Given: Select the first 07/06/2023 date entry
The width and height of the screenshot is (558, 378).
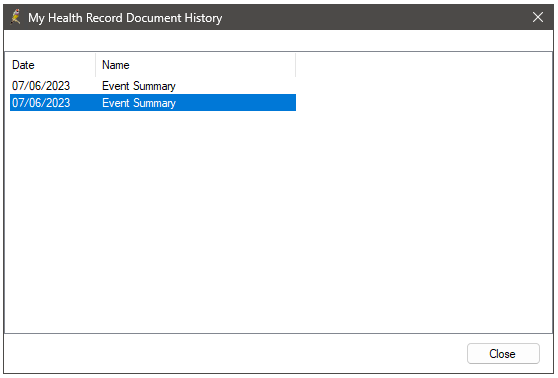Looking at the screenshot, I should [x=41, y=86].
